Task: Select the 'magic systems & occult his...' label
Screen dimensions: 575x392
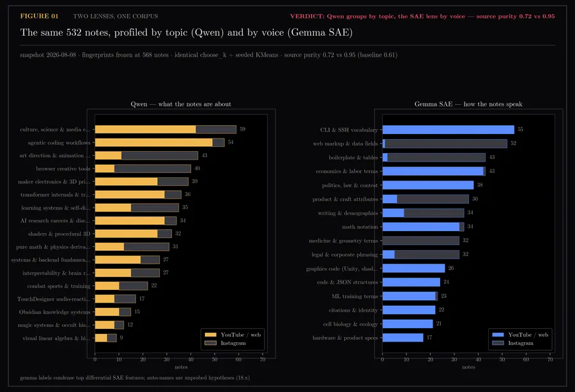Action: (x=54, y=325)
